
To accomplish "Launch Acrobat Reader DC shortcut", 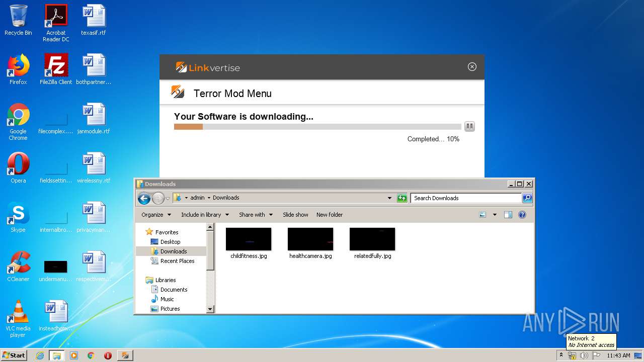I will [x=56, y=23].
